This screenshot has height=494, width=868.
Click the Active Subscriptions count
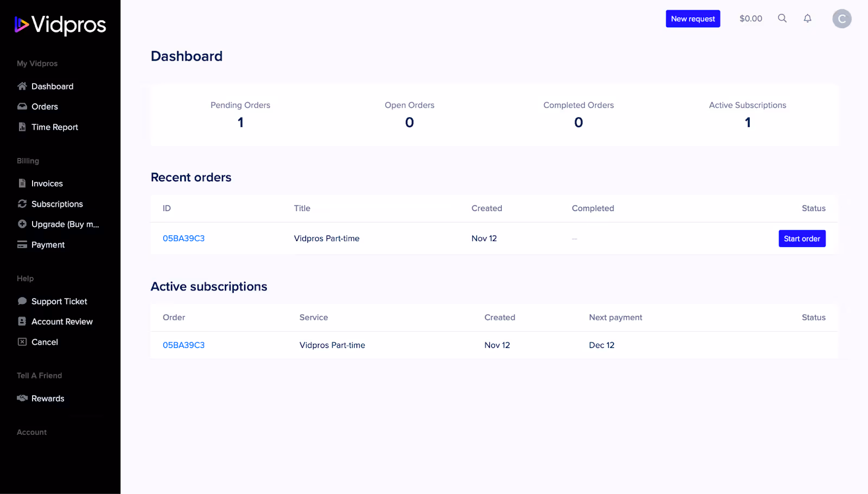coord(748,123)
